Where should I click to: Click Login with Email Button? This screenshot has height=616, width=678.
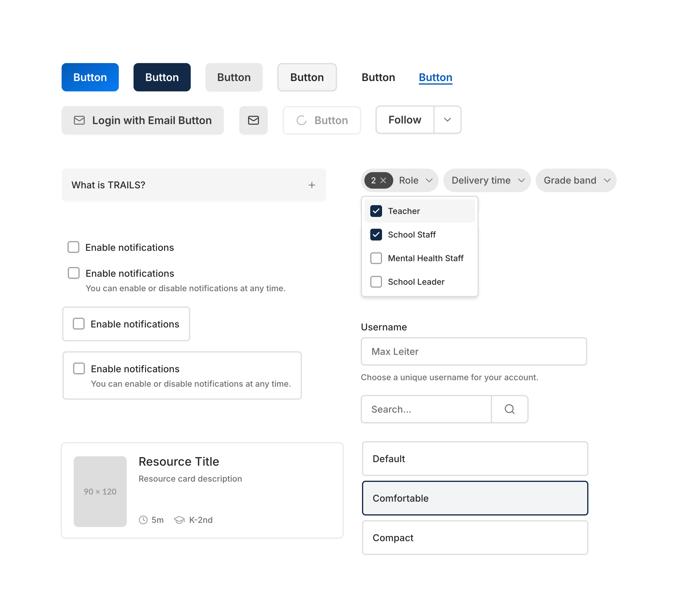(143, 120)
